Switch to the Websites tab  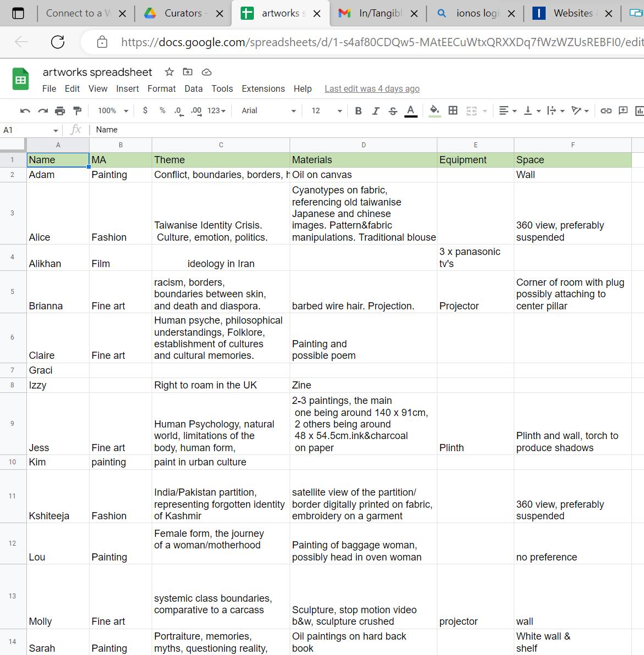click(573, 13)
